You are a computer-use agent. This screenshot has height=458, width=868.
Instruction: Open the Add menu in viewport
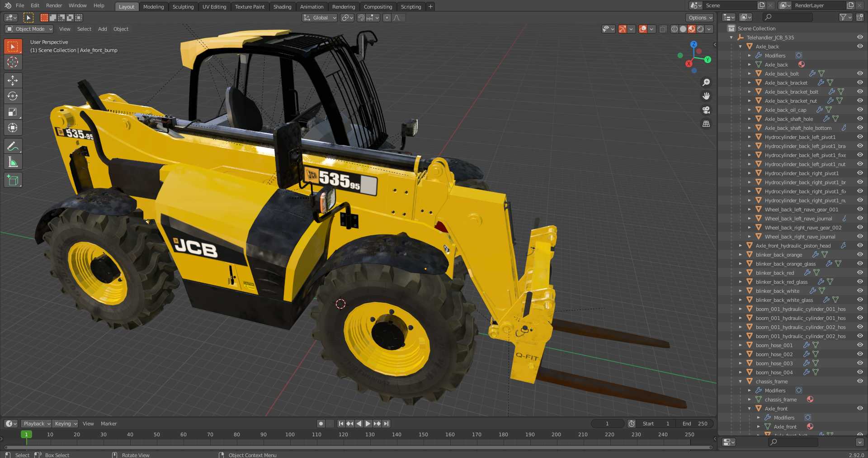(x=103, y=29)
